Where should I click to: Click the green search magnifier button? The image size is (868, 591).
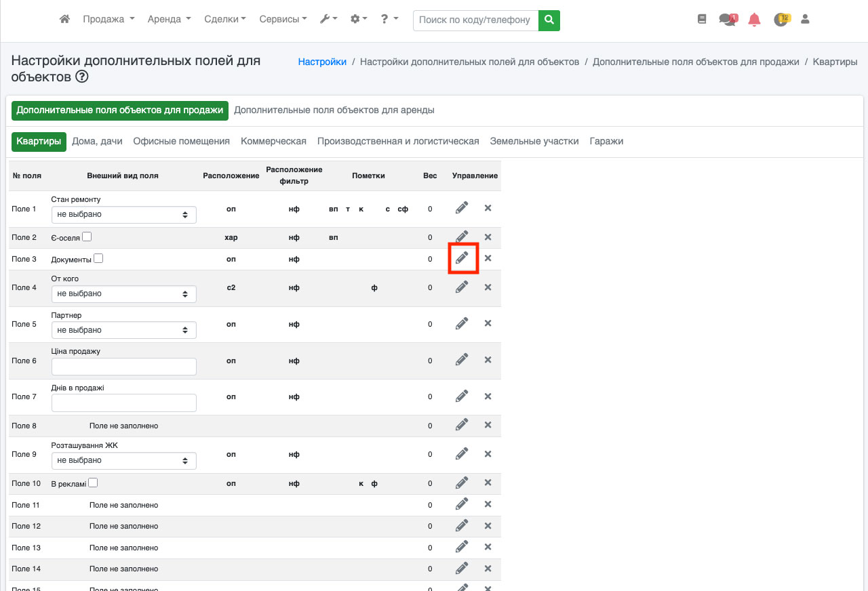pyautogui.click(x=549, y=20)
